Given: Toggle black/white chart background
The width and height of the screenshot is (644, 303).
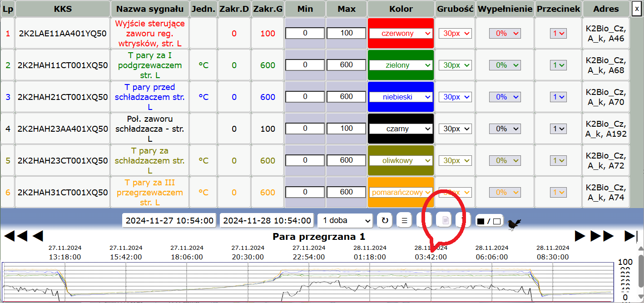Looking at the screenshot, I should coord(488,221).
